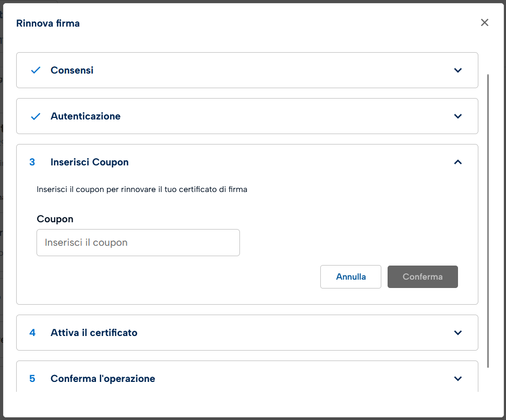The width and height of the screenshot is (506, 420).
Task: Expand the Autenticazione section chevron
Action: click(x=457, y=116)
